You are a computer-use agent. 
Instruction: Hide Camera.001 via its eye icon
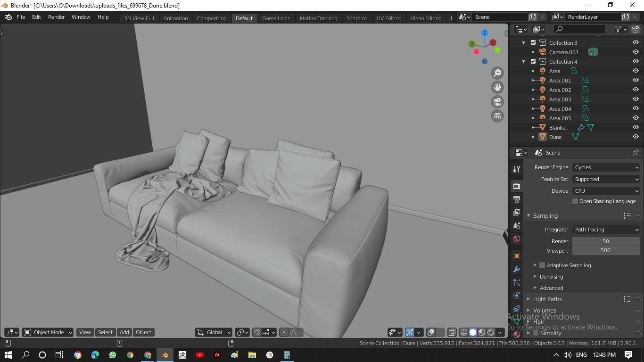pos(636,52)
